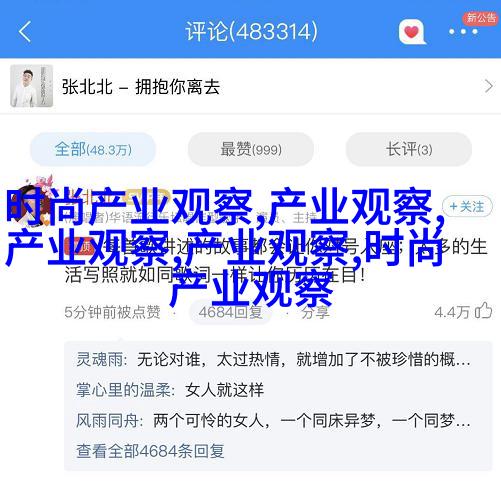Open reply from 灵魂雨
501x485 pixels.
coord(273,360)
